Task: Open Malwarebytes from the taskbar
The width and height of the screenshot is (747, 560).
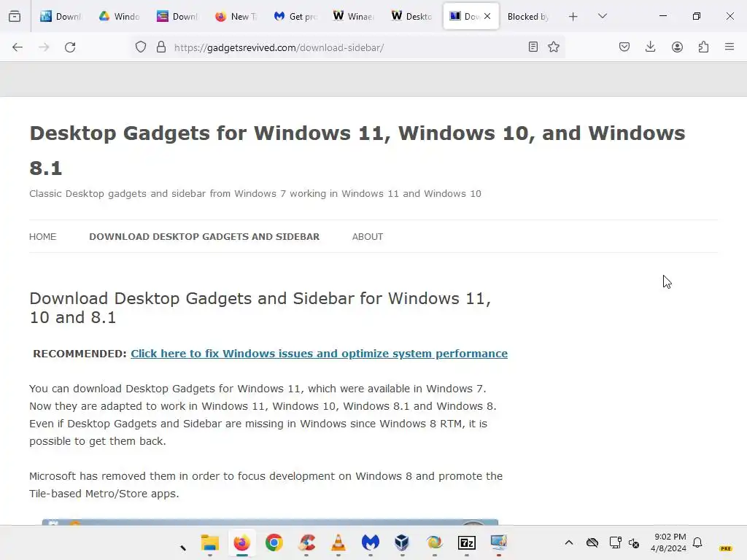Action: point(370,542)
